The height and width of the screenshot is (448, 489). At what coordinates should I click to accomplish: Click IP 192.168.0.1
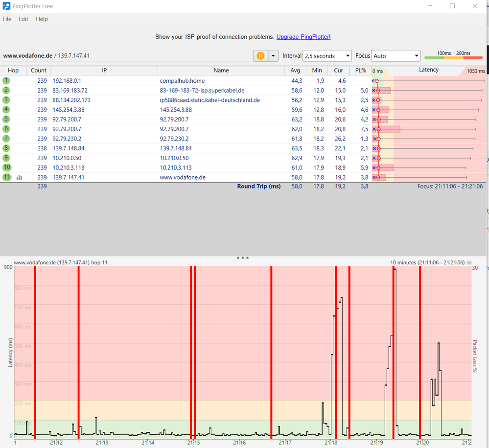[67, 81]
